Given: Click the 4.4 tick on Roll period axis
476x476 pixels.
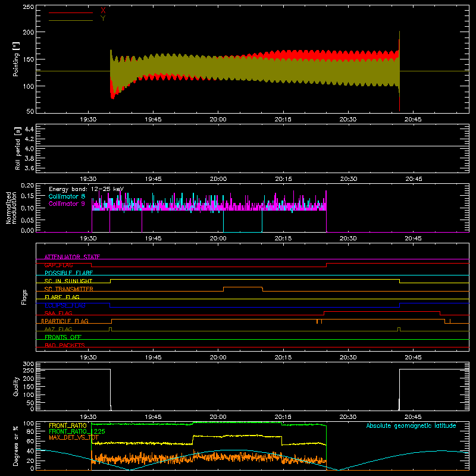Looking at the screenshot, I should click(x=29, y=129).
